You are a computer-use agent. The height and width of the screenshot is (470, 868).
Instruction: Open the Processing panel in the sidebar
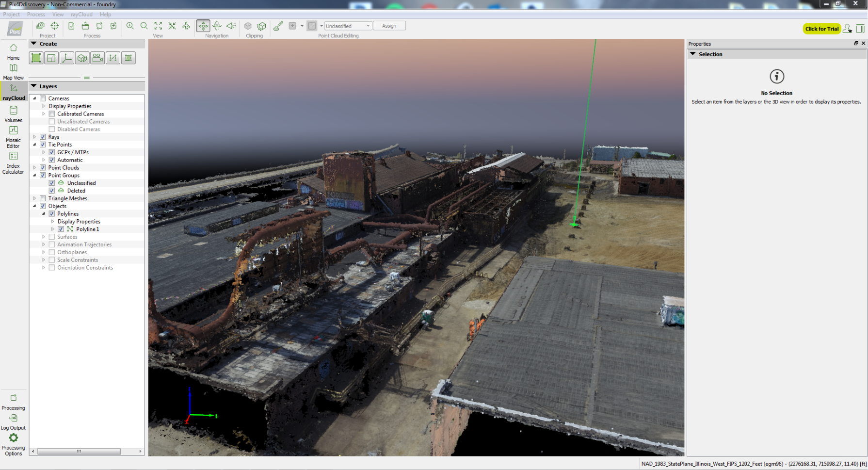coord(13,402)
